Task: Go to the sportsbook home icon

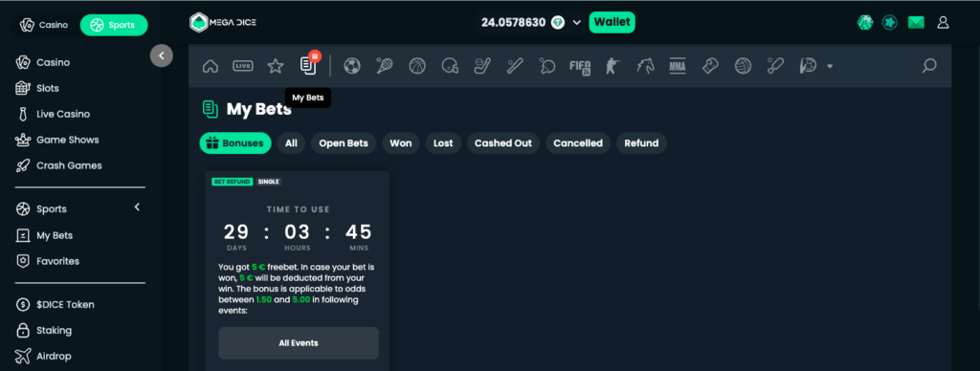Action: [x=210, y=66]
